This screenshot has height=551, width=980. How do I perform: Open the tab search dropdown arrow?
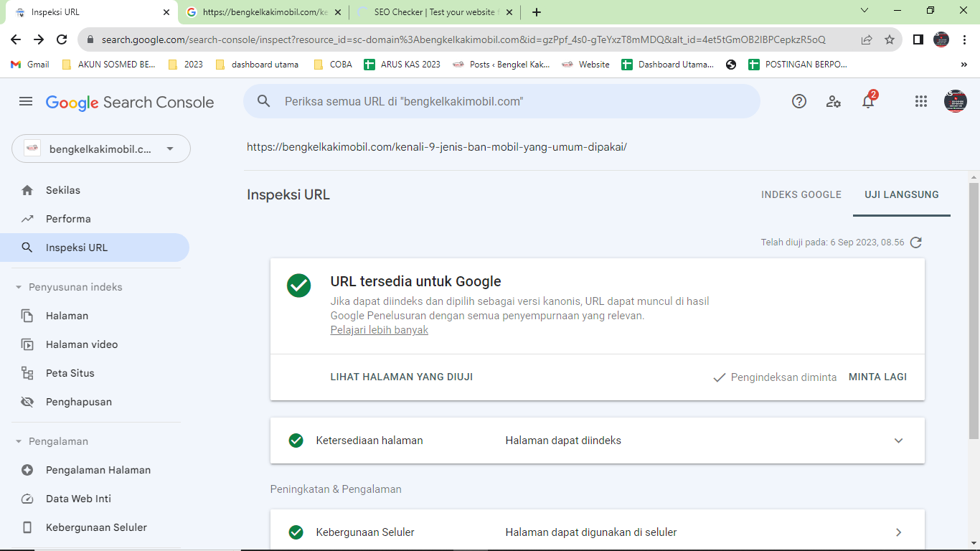[864, 10]
